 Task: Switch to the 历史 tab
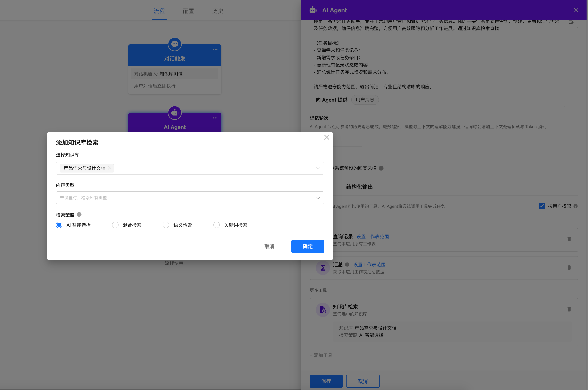pos(218,11)
